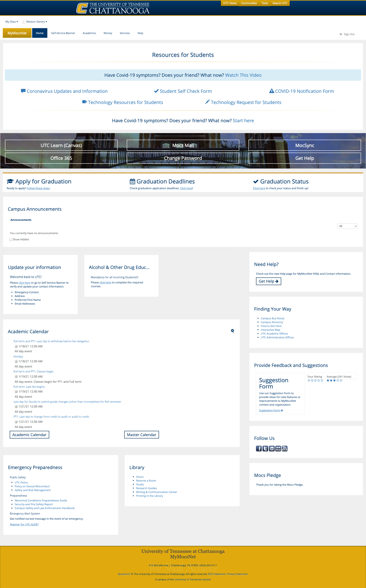Screen dimensions: 366x588
Task: Click the Sign Out icon
Action: tap(341, 34)
